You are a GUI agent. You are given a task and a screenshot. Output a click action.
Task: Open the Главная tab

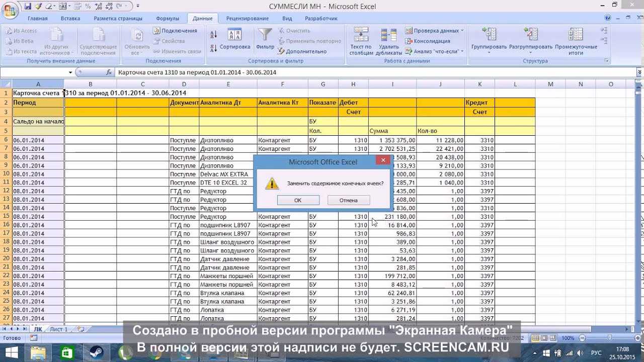tap(38, 19)
